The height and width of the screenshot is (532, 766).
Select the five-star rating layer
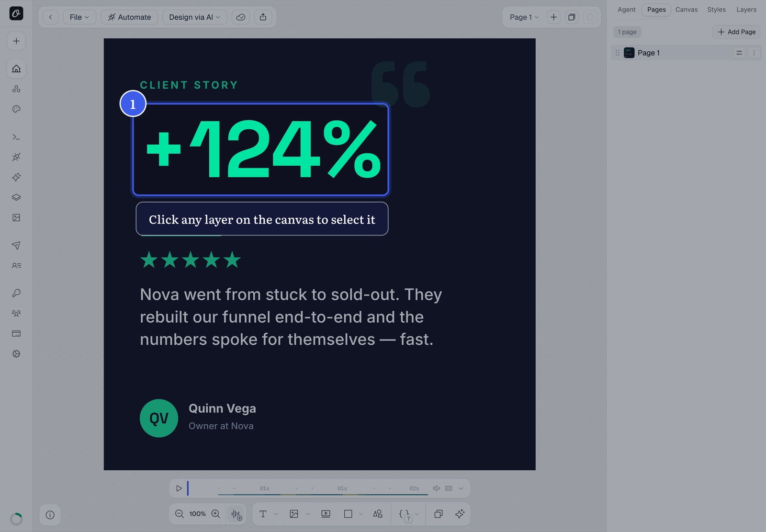pyautogui.click(x=190, y=260)
